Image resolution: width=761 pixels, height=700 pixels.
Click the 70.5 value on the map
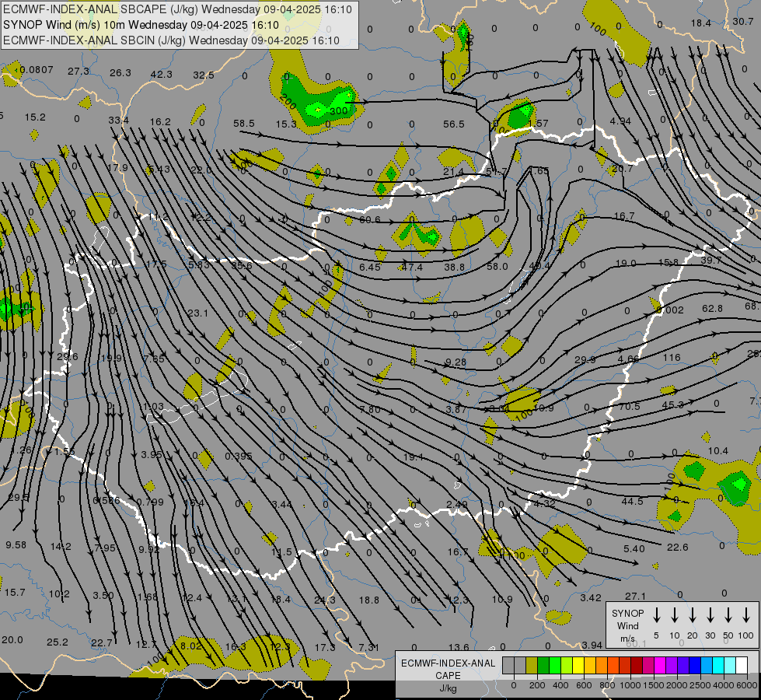point(630,406)
